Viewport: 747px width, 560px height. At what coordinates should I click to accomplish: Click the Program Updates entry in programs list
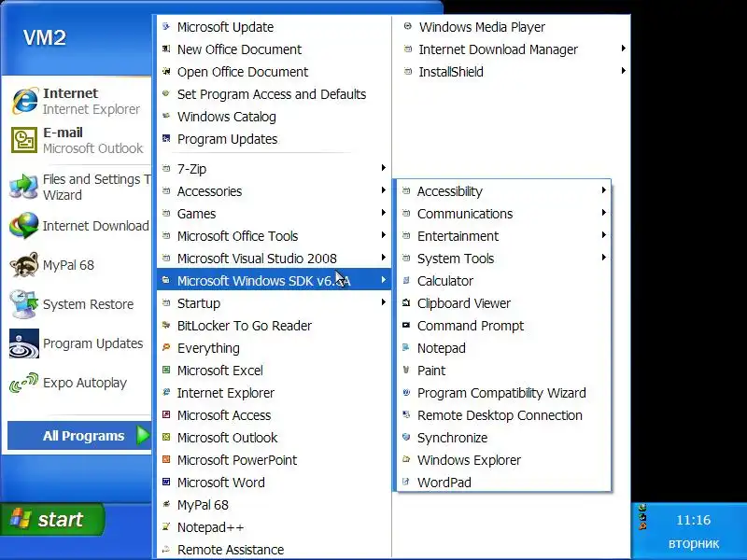[x=274, y=138]
